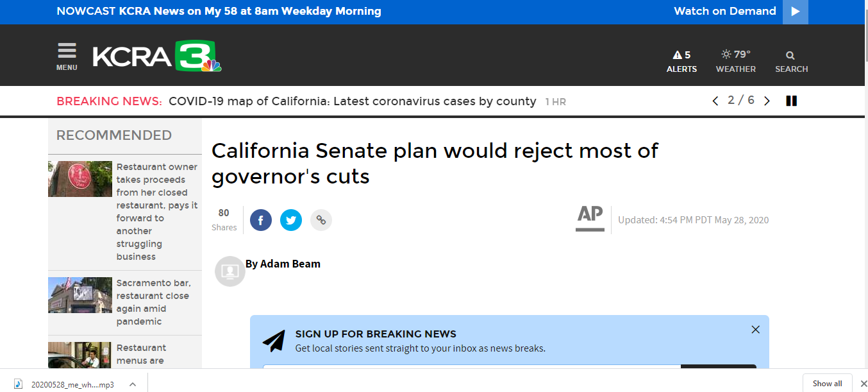
Task: Go to next breaking news item
Action: click(x=767, y=101)
